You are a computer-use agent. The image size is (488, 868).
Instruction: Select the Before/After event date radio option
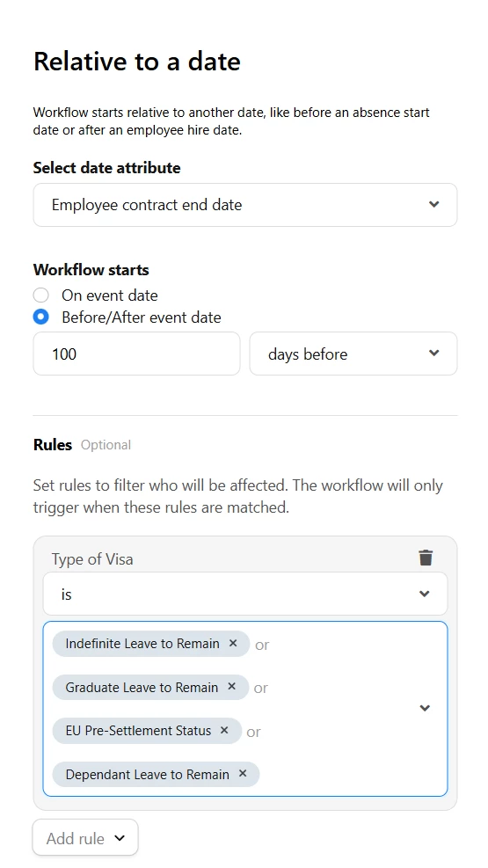[41, 317]
